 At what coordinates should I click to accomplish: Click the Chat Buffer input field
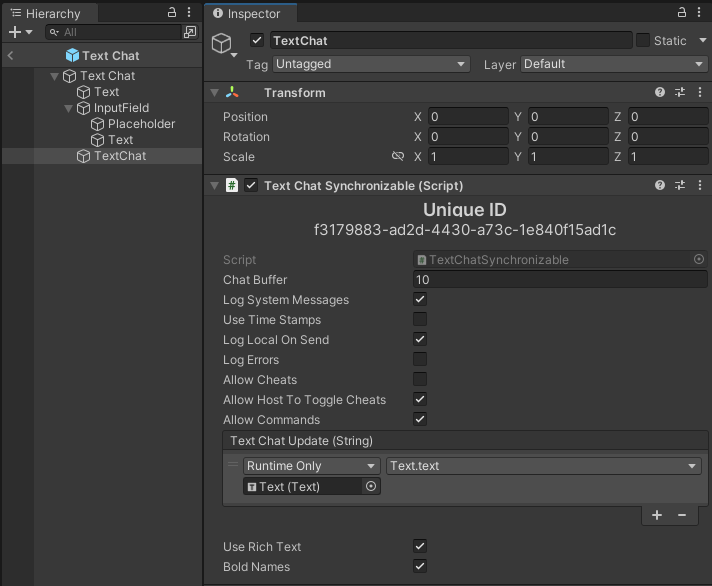[560, 280]
